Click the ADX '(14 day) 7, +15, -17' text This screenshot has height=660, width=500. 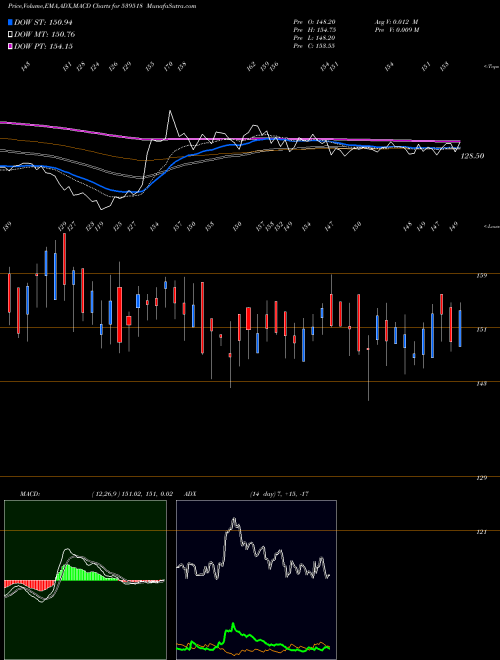pos(279,494)
